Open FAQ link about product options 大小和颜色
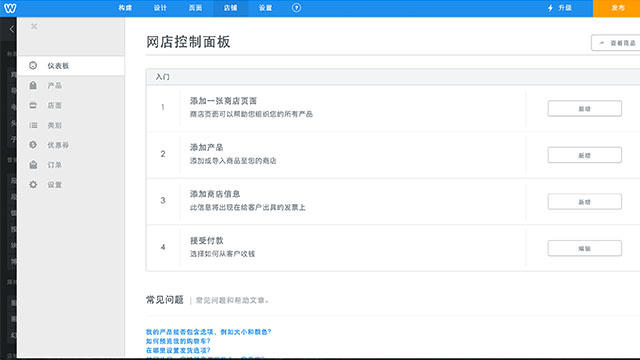Screen dimensions: 640x360 click(x=209, y=332)
